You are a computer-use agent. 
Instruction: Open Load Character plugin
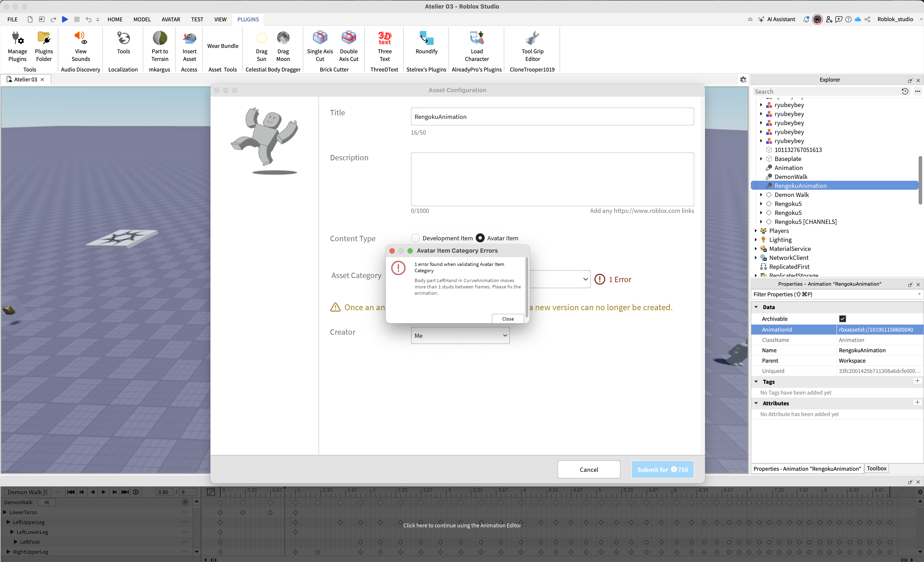[x=477, y=46]
